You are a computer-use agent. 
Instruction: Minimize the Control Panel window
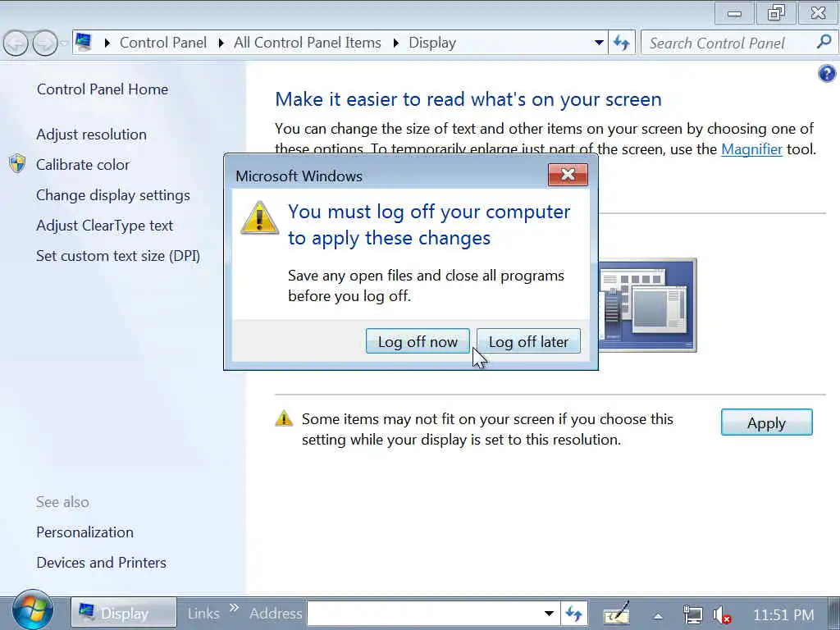734,13
